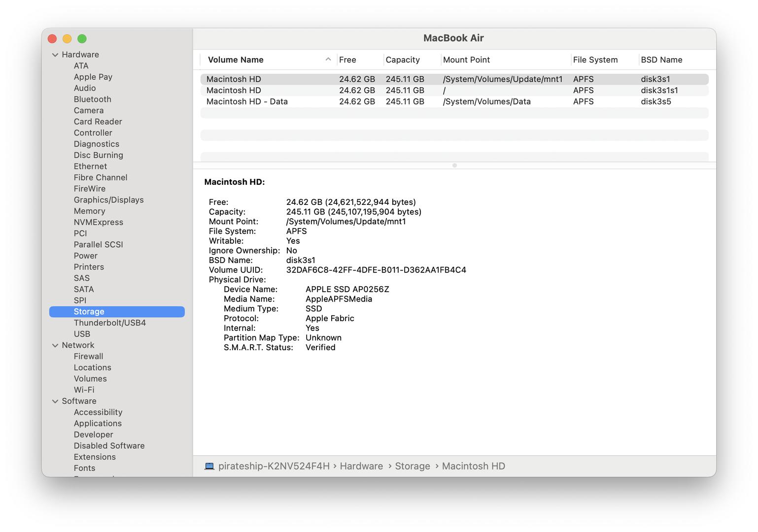
Task: Click the Volume Name sort arrow
Action: coord(328,59)
